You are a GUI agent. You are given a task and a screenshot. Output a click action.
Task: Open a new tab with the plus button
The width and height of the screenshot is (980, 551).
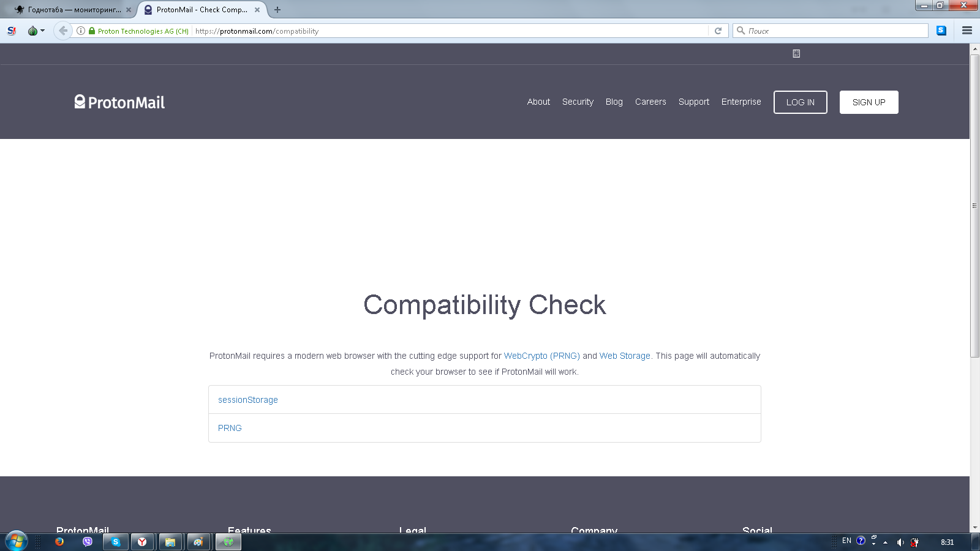[x=277, y=10]
